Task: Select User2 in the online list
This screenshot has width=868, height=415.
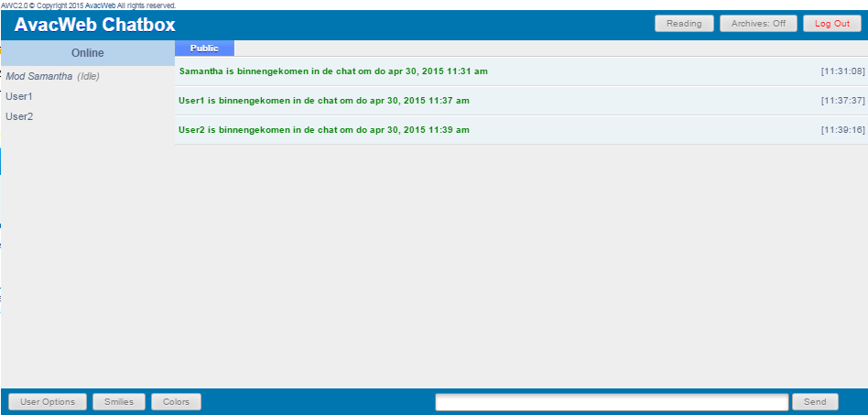Action: pyautogui.click(x=19, y=116)
